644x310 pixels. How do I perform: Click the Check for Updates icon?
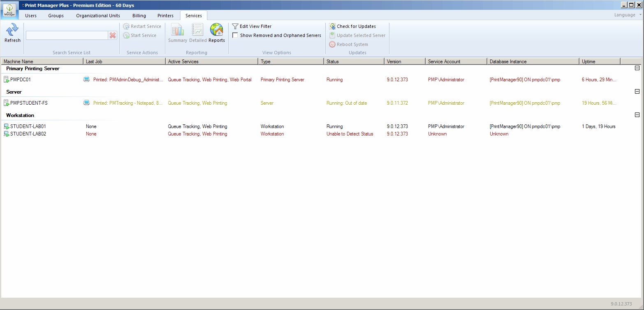tap(332, 26)
